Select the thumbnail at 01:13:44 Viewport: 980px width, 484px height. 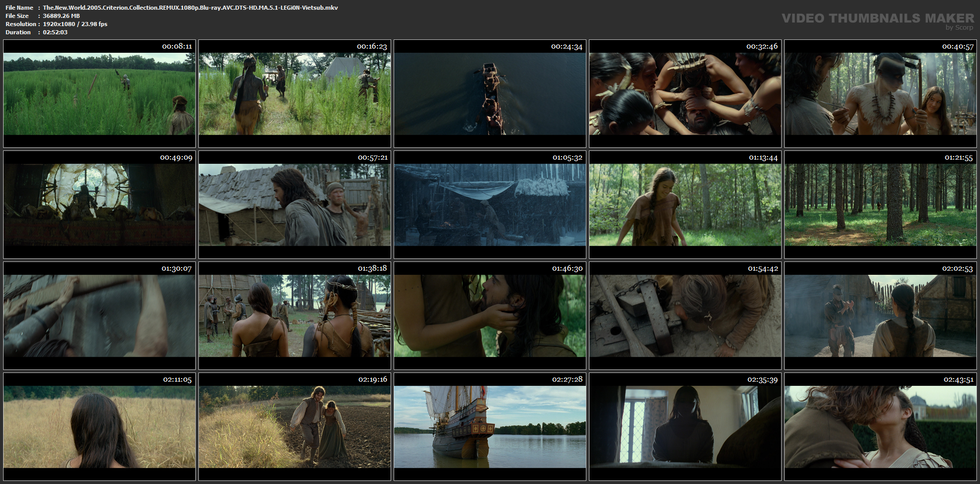tap(685, 205)
